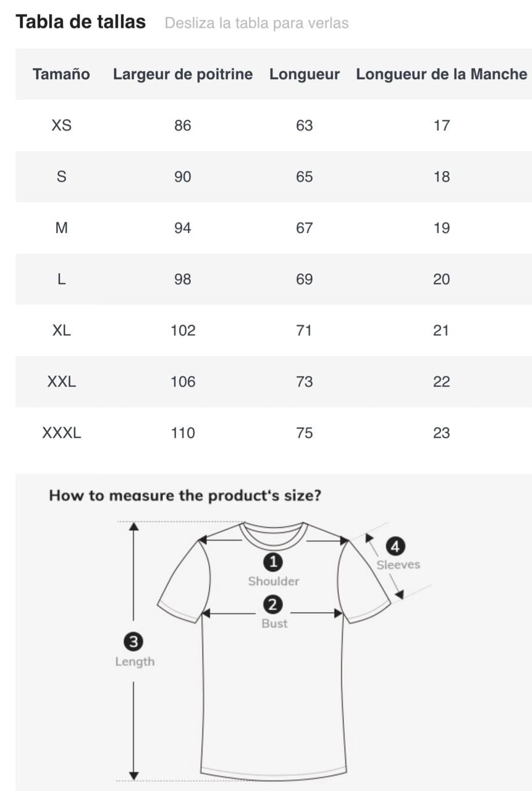Image resolution: width=532 pixels, height=791 pixels.
Task: Click the XS size row label
Action: click(61, 125)
